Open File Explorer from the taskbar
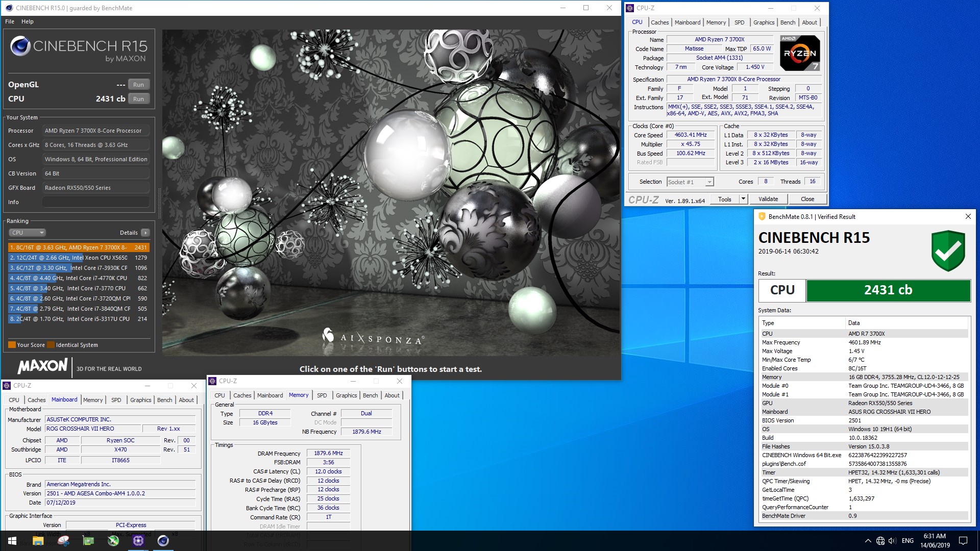Image resolution: width=980 pixels, height=551 pixels. 38,541
